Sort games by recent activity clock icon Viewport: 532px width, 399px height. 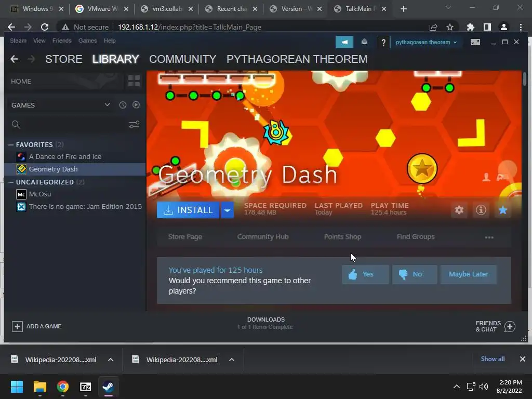[x=123, y=105]
